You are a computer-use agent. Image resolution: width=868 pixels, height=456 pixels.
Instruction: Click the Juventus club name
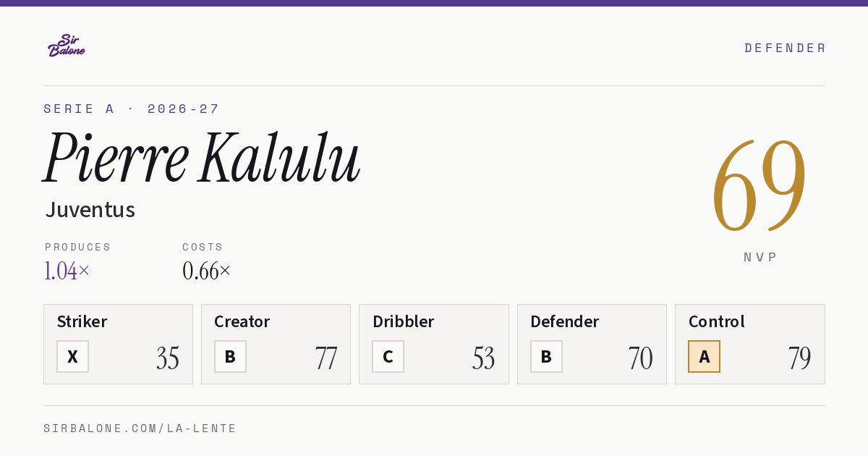(x=90, y=209)
